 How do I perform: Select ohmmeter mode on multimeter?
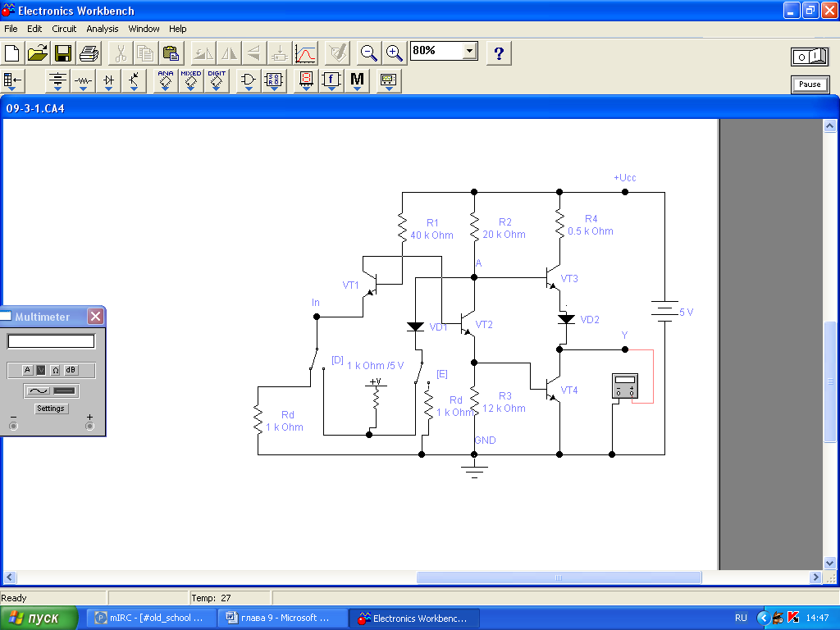coord(55,370)
